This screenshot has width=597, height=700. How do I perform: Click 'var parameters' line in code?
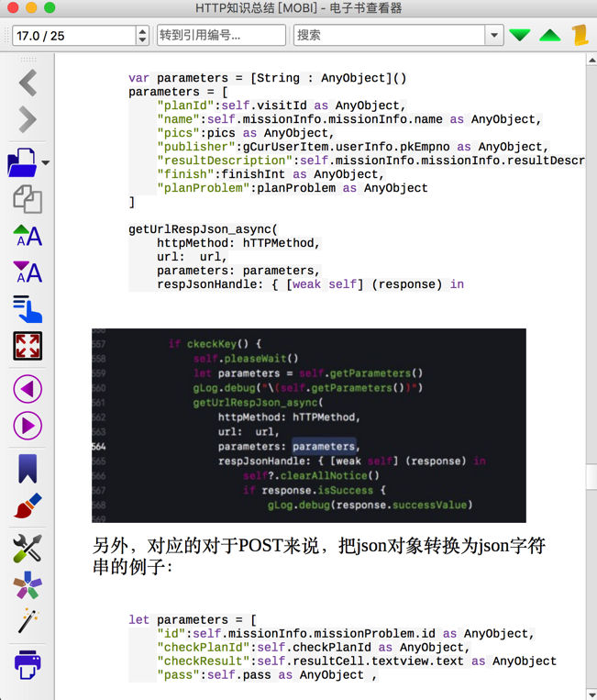[268, 78]
